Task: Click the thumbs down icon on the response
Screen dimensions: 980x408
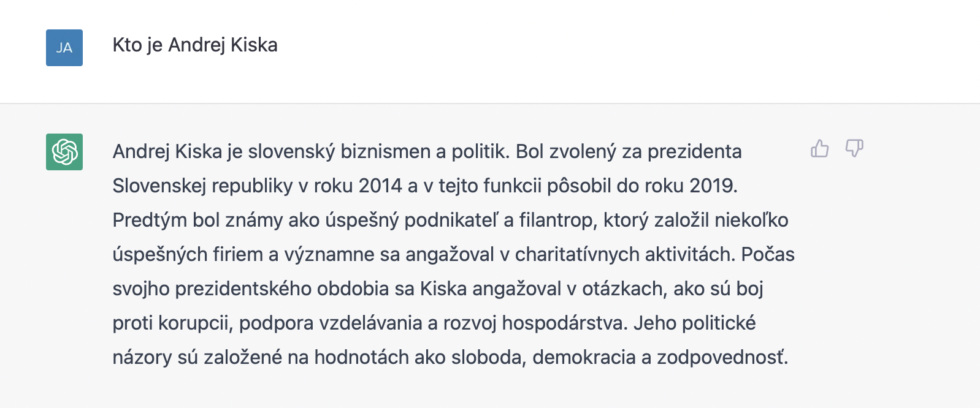Action: 854,149
